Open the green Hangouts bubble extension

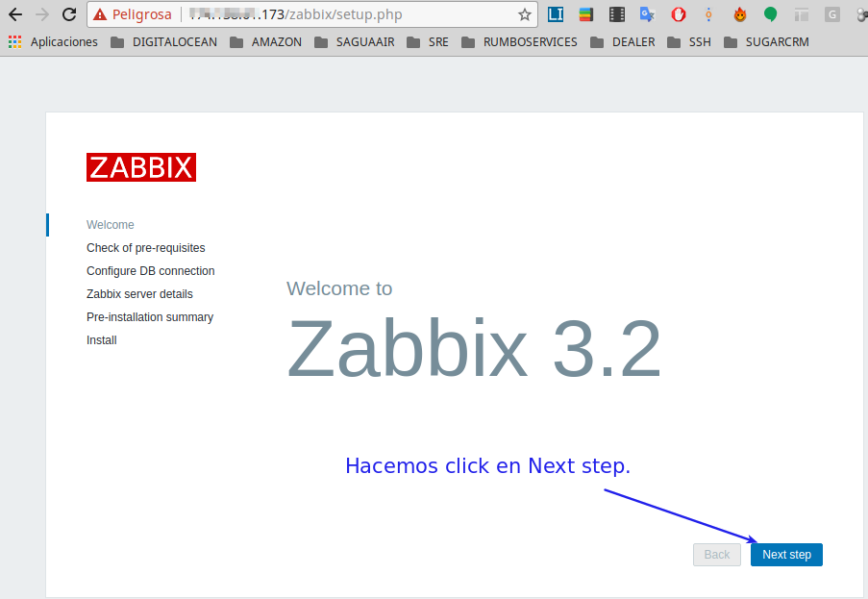[770, 14]
